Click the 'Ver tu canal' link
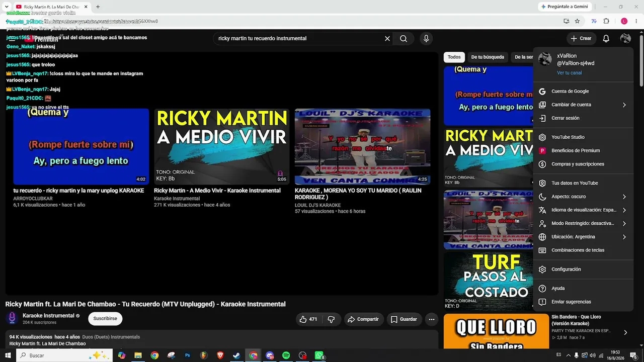Image resolution: width=644 pixels, height=362 pixels. click(569, 73)
